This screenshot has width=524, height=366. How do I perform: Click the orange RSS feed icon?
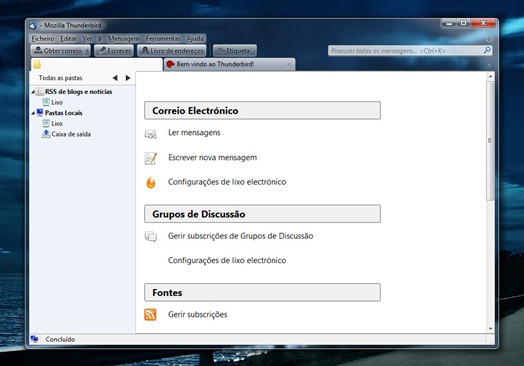click(150, 315)
